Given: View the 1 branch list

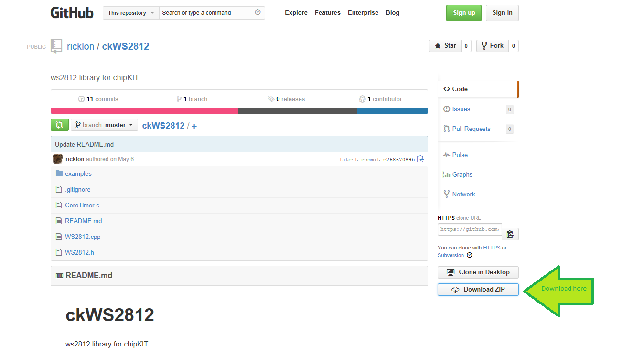Looking at the screenshot, I should (x=192, y=99).
